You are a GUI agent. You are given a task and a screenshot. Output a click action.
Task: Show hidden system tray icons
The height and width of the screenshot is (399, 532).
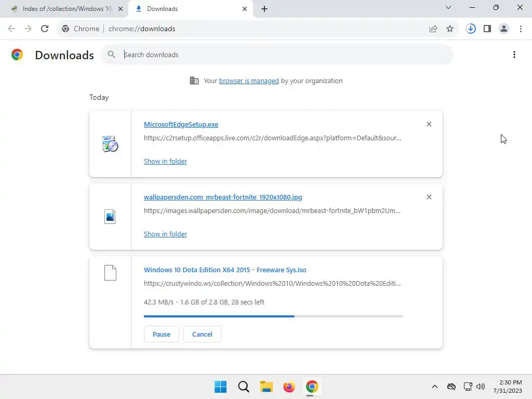click(x=435, y=387)
